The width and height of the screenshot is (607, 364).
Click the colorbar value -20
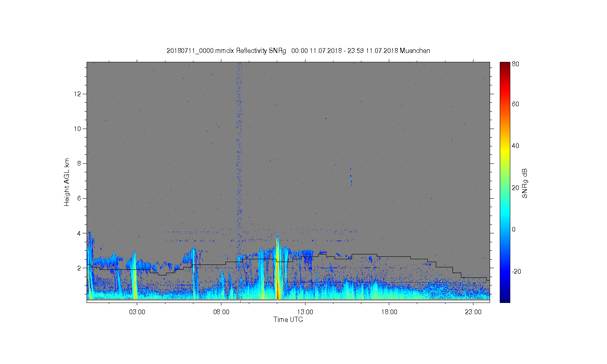pos(516,271)
